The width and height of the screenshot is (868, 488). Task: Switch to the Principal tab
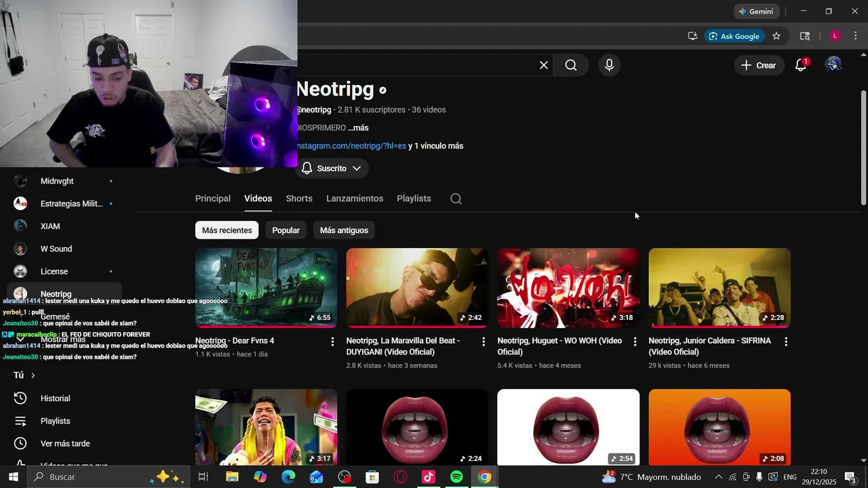tap(213, 199)
